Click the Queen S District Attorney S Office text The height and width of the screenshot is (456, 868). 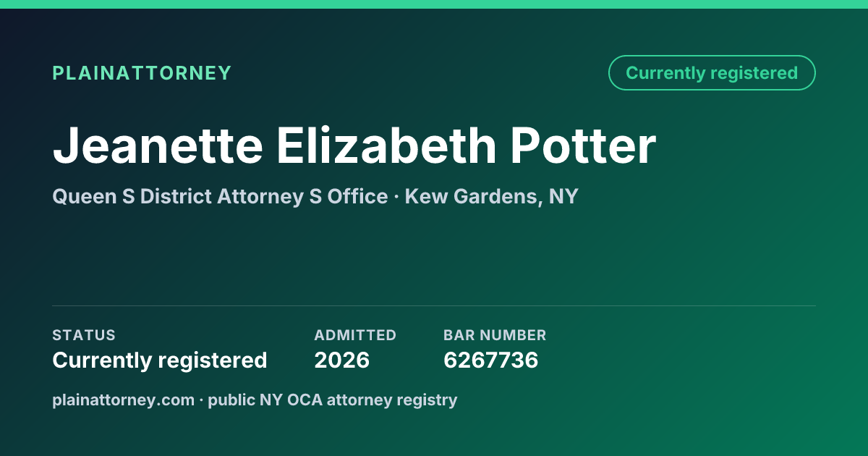click(x=220, y=196)
